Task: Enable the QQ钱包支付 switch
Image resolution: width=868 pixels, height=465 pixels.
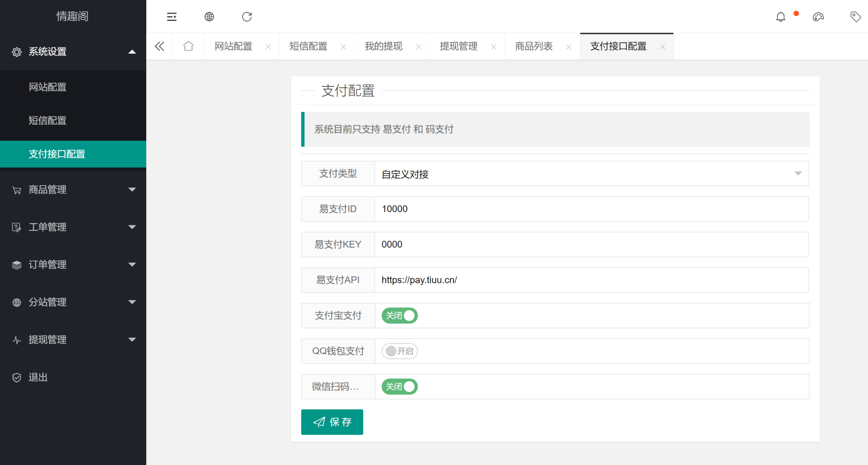Action: point(399,351)
